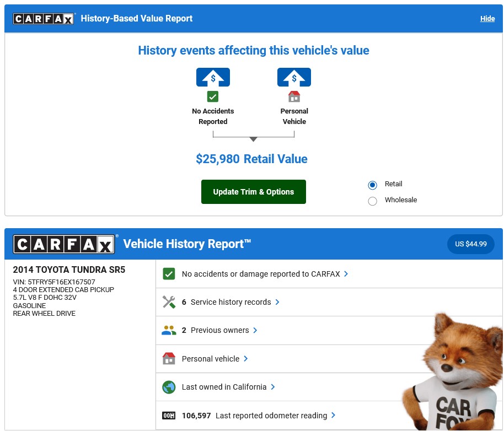Open the Last owned in California row
The height and width of the screenshot is (431, 504).
tap(329, 387)
